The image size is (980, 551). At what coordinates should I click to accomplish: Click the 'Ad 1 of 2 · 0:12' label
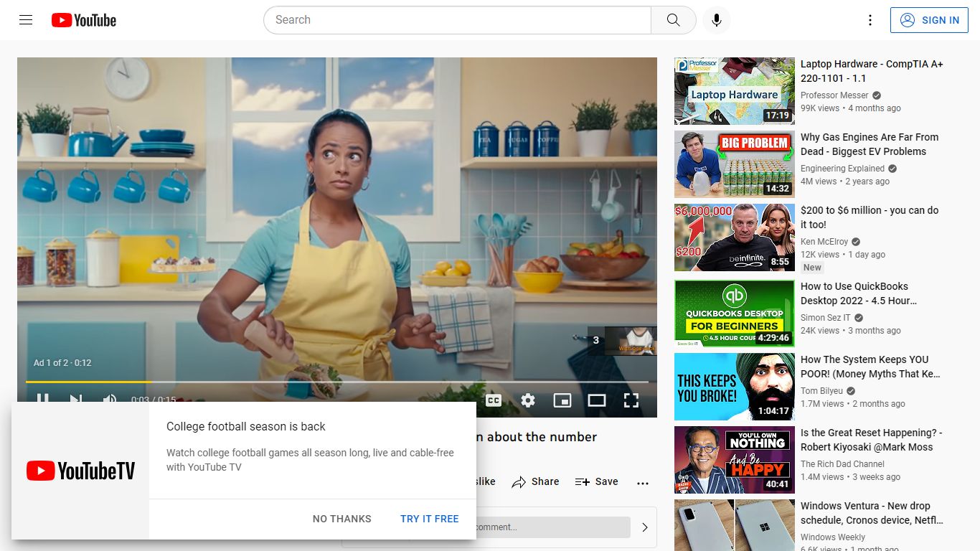pyautogui.click(x=62, y=363)
